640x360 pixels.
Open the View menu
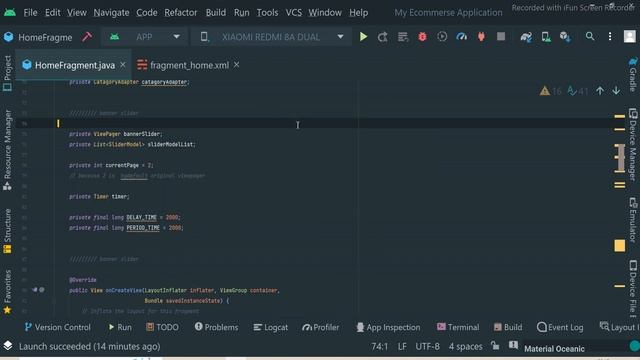pyautogui.click(x=77, y=13)
